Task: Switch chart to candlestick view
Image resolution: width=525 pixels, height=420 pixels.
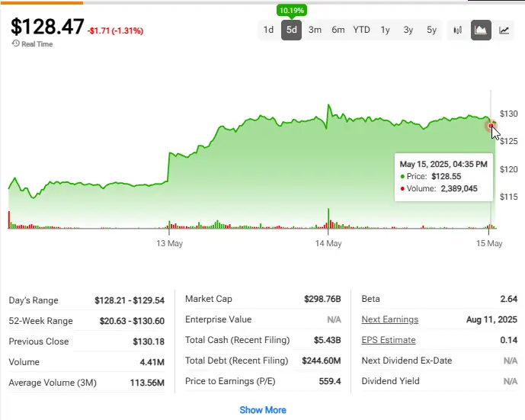Action: point(458,30)
